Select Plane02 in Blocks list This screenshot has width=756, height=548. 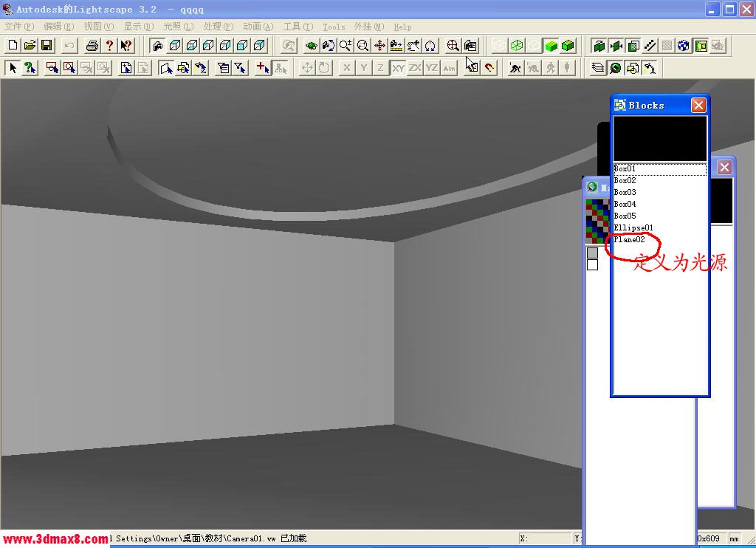point(660,239)
